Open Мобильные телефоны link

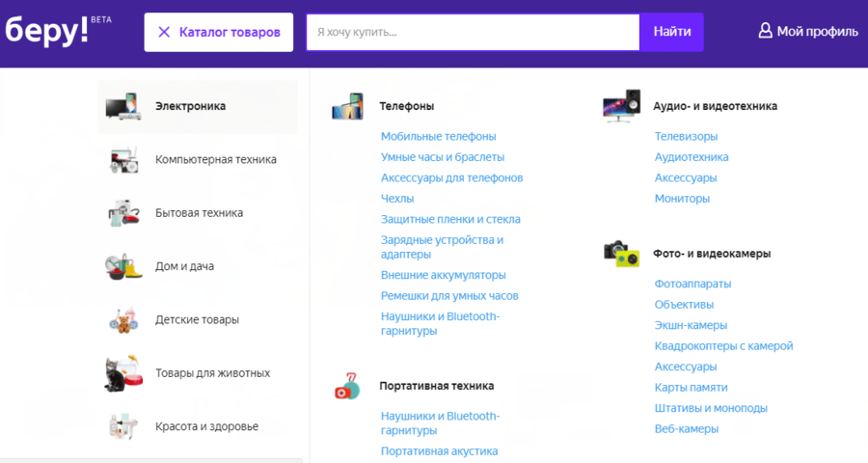pos(439,136)
